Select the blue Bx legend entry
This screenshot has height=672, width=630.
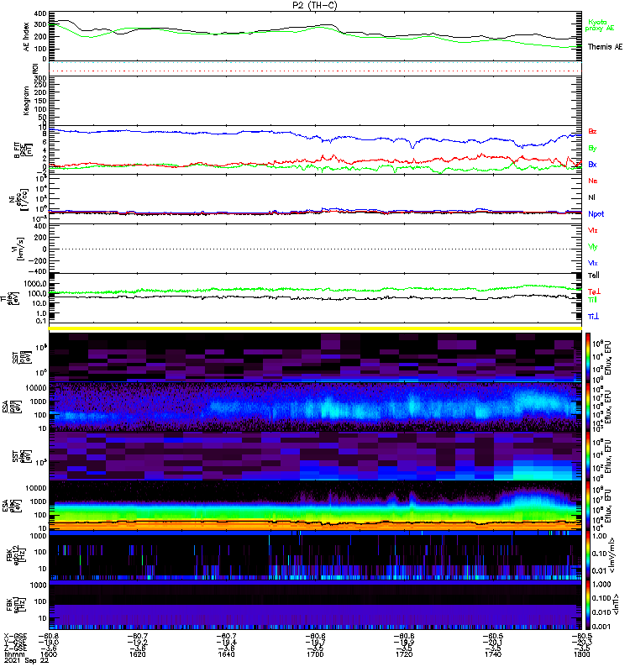592,164
